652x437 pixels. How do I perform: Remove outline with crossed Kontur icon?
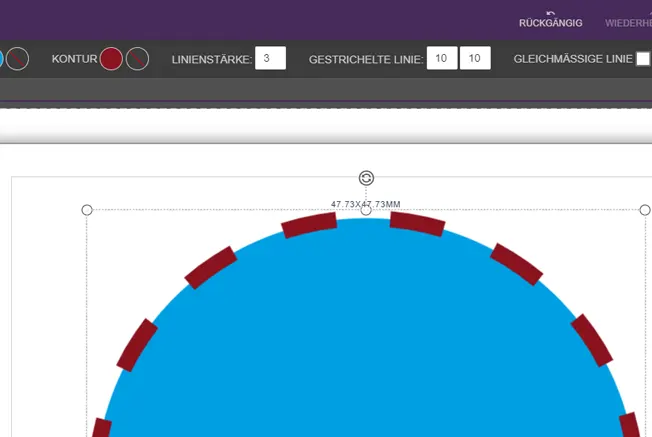pyautogui.click(x=138, y=59)
